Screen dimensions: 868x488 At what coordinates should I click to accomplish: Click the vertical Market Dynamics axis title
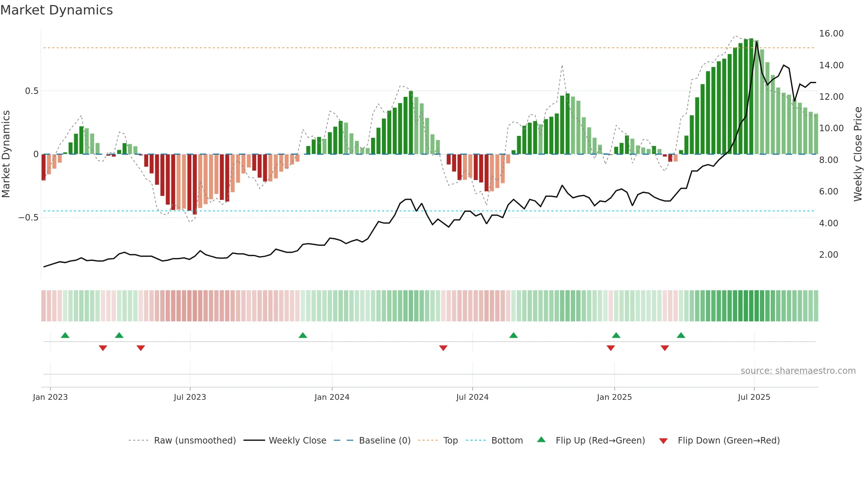click(6, 154)
